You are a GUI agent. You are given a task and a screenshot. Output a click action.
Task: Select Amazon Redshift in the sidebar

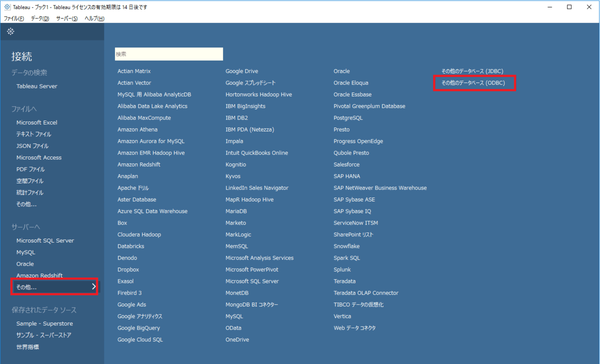tap(39, 275)
